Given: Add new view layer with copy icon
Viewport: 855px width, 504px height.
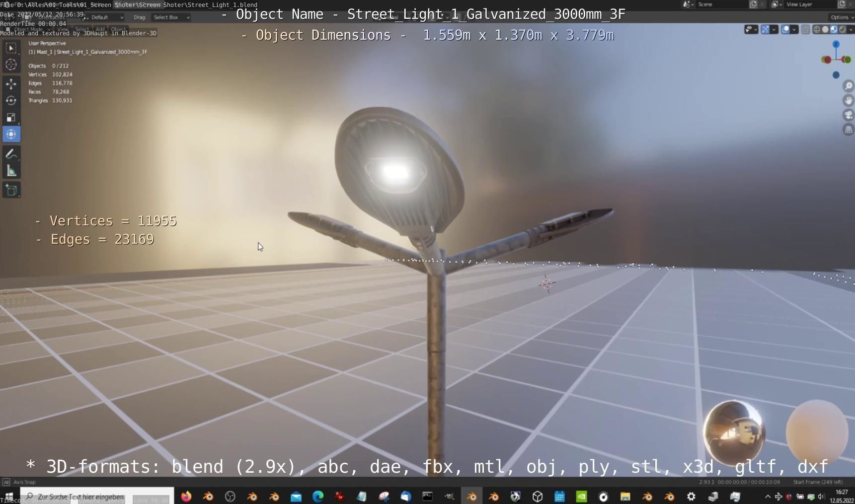Looking at the screenshot, I should [842, 4].
